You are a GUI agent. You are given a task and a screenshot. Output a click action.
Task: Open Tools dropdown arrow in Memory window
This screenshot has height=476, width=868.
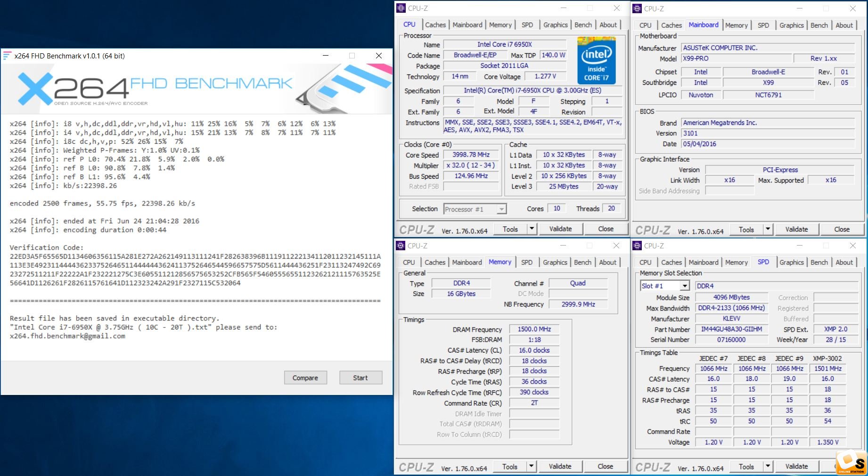(x=531, y=467)
